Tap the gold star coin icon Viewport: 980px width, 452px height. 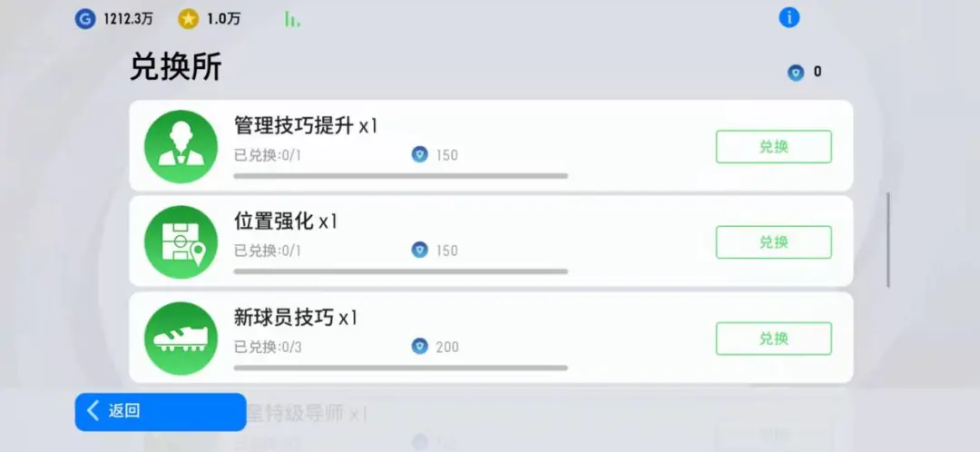188,18
